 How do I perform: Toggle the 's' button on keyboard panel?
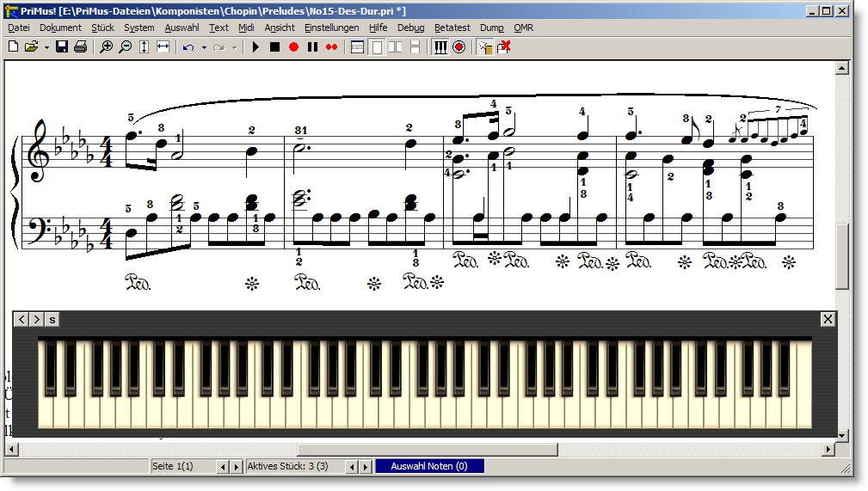click(x=52, y=320)
